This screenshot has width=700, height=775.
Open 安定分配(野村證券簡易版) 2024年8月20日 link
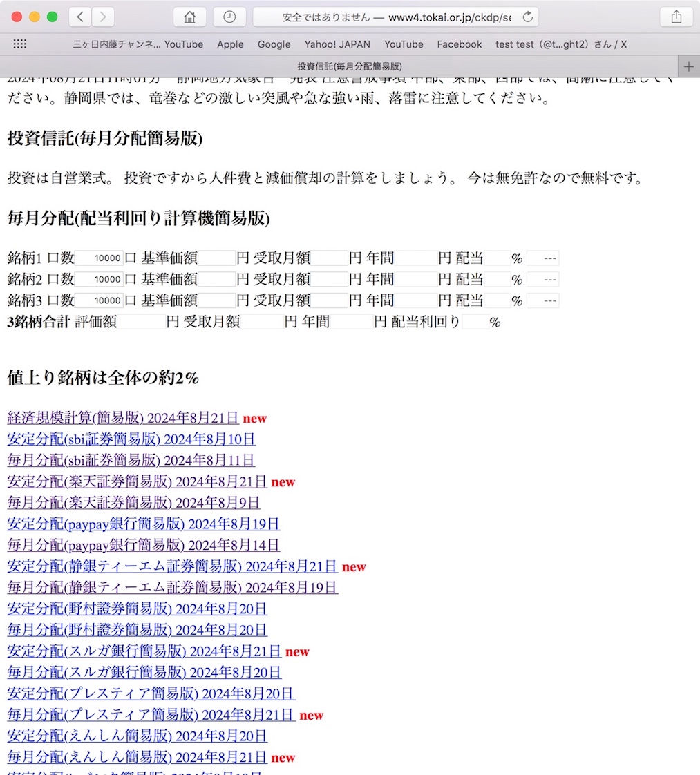point(138,609)
